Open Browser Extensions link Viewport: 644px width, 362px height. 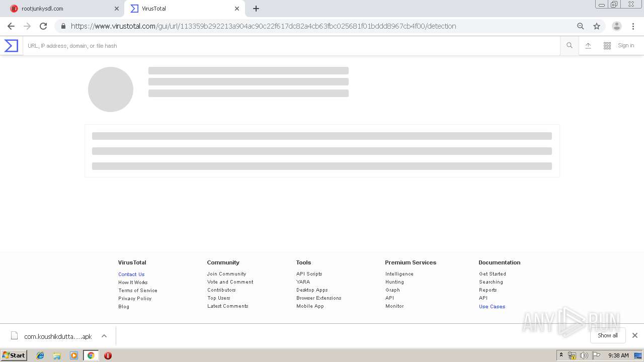click(x=318, y=298)
